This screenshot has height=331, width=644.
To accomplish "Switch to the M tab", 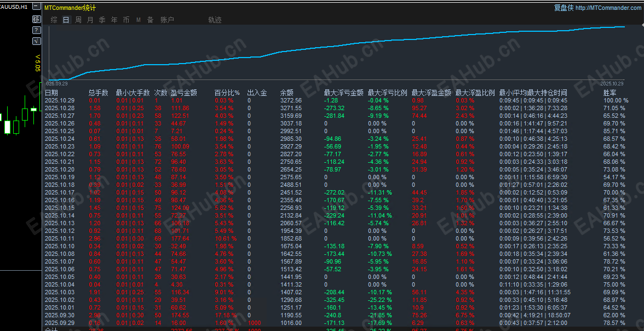I will point(139,20).
